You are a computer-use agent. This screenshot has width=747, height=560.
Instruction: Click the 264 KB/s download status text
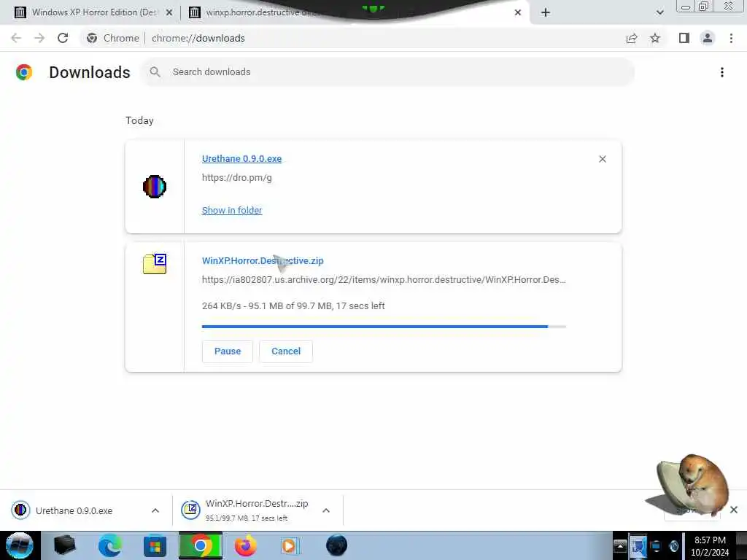293,306
